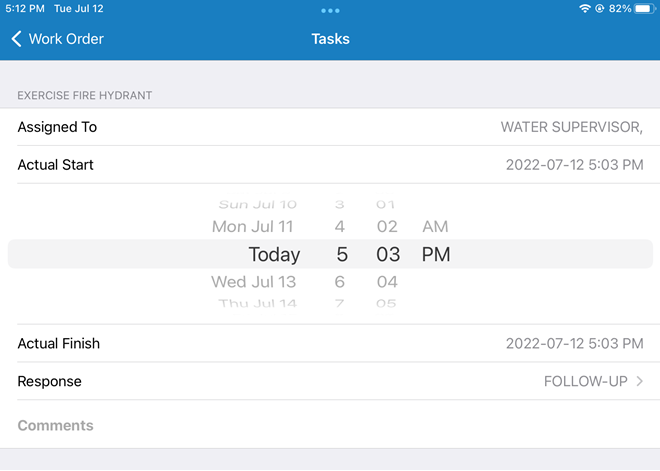Select PM in the time picker
The width and height of the screenshot is (660, 471).
tap(436, 255)
